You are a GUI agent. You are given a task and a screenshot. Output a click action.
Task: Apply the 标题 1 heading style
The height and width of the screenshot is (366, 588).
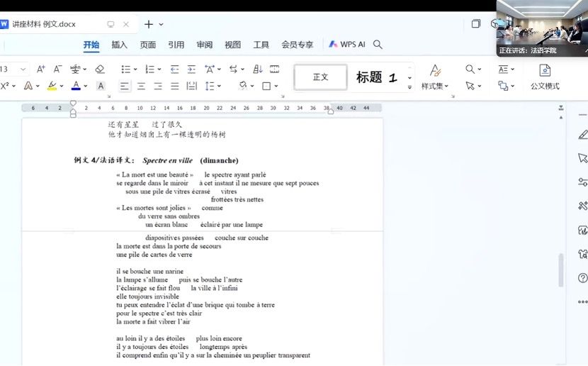[x=376, y=77]
